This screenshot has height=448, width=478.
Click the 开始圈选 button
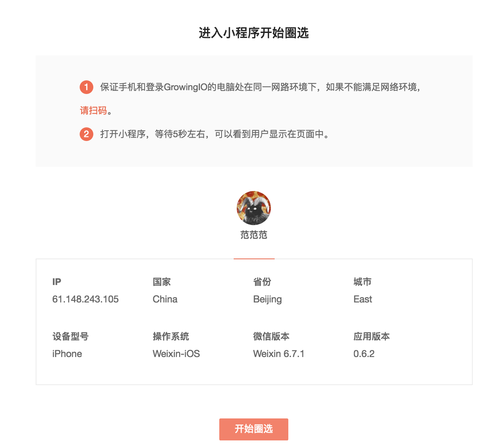pos(253,429)
